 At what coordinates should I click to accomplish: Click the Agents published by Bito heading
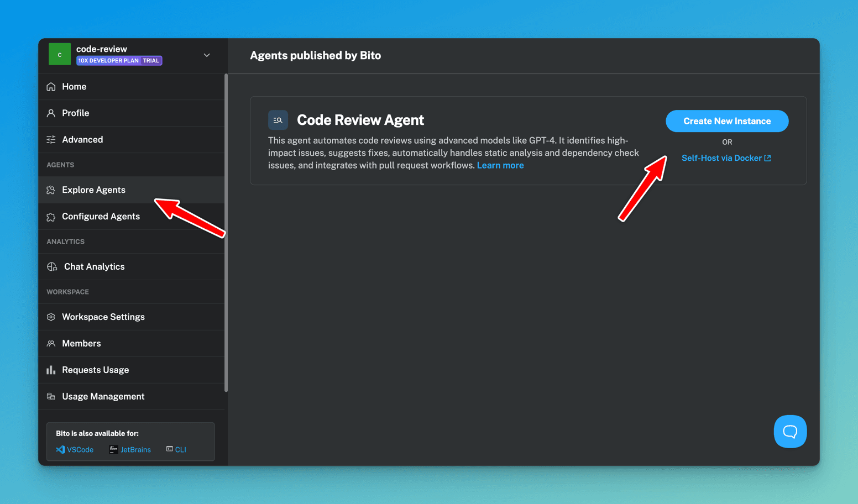(316, 55)
